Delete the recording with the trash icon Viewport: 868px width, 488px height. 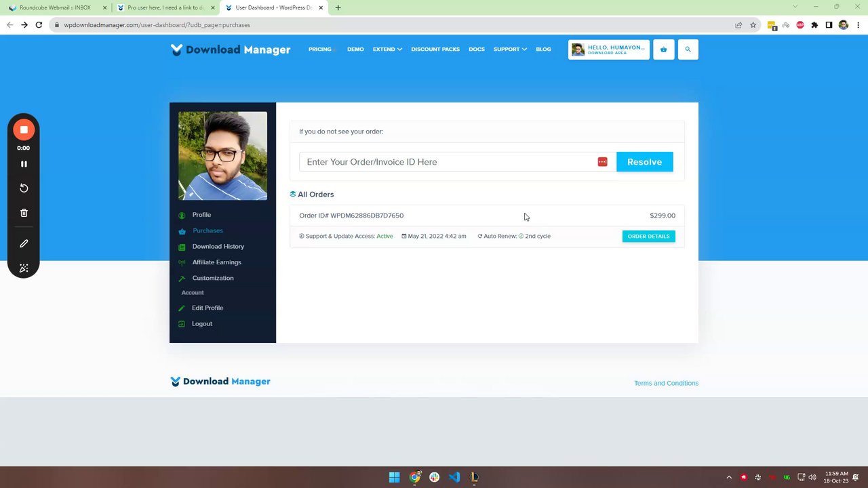point(24,213)
